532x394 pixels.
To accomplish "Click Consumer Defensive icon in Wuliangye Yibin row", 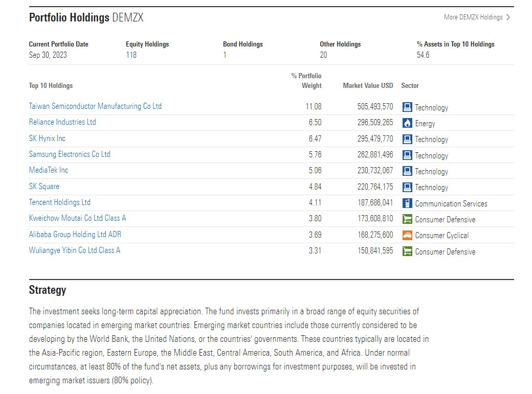I will point(407,251).
